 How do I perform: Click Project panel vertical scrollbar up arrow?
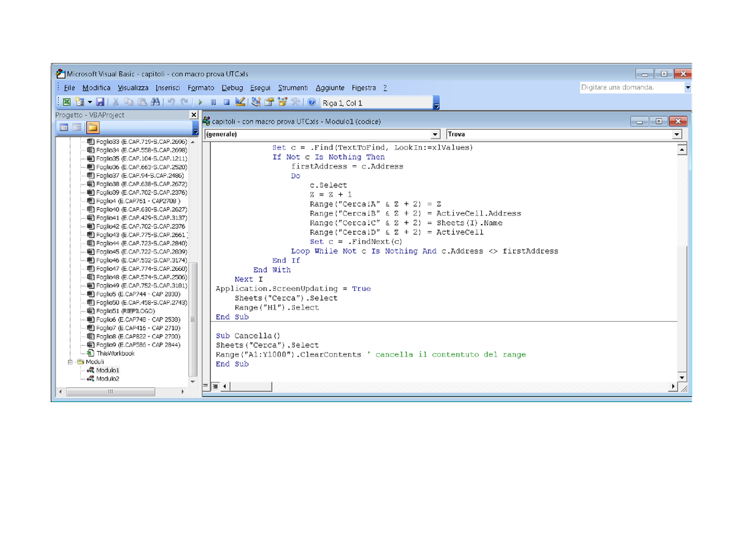tap(193, 142)
